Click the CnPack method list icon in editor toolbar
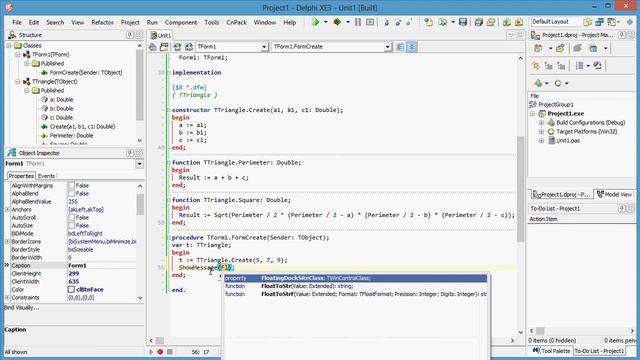This screenshot has height=360, width=640. (x=164, y=47)
